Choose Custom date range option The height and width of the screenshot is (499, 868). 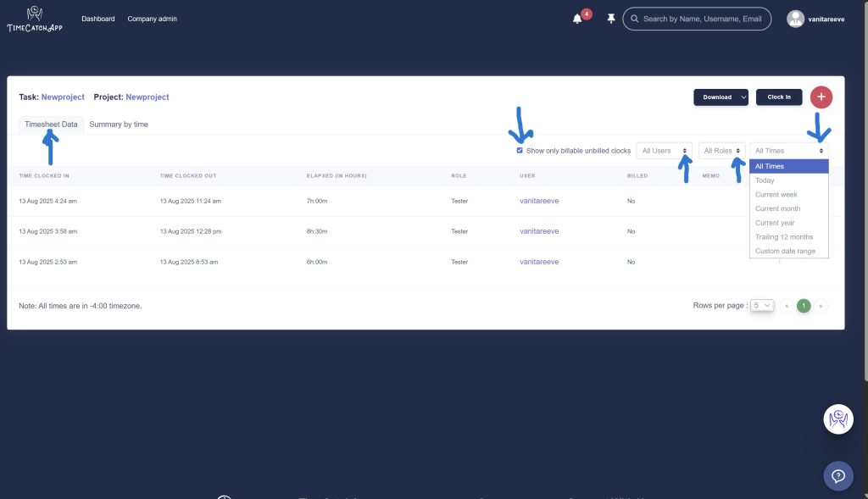coord(785,252)
